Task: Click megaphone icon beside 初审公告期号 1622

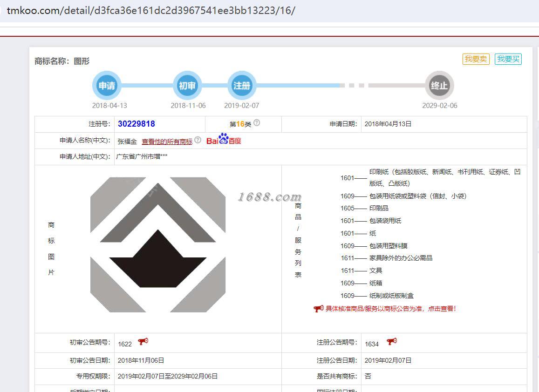Action: [x=143, y=342]
